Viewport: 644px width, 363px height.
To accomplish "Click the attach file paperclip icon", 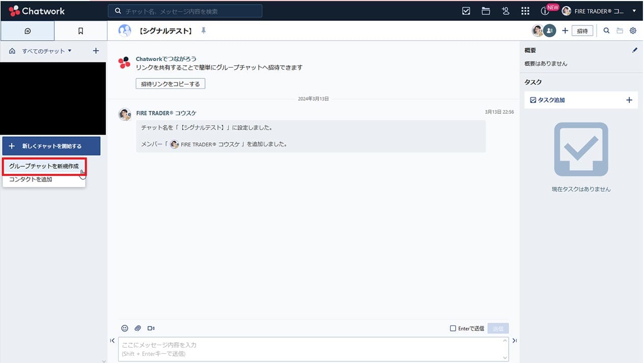I will (x=138, y=328).
